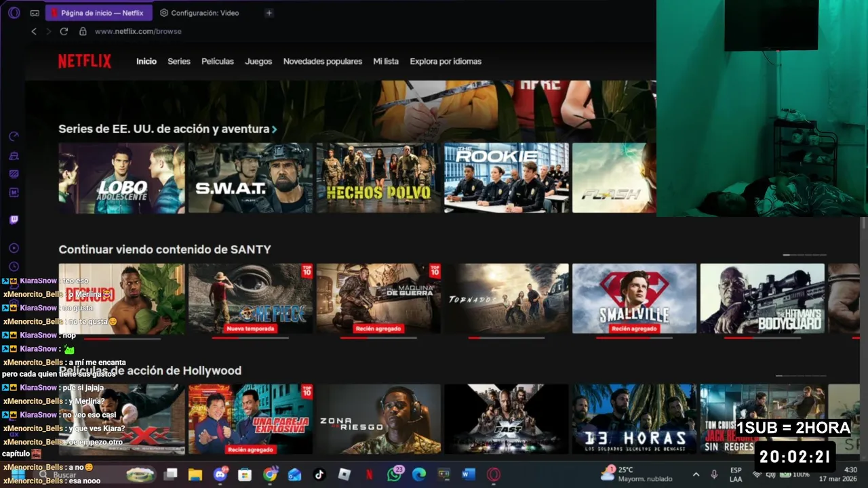Open Explora por idiomas
Viewport: 868px width, 488px height.
pyautogui.click(x=446, y=61)
